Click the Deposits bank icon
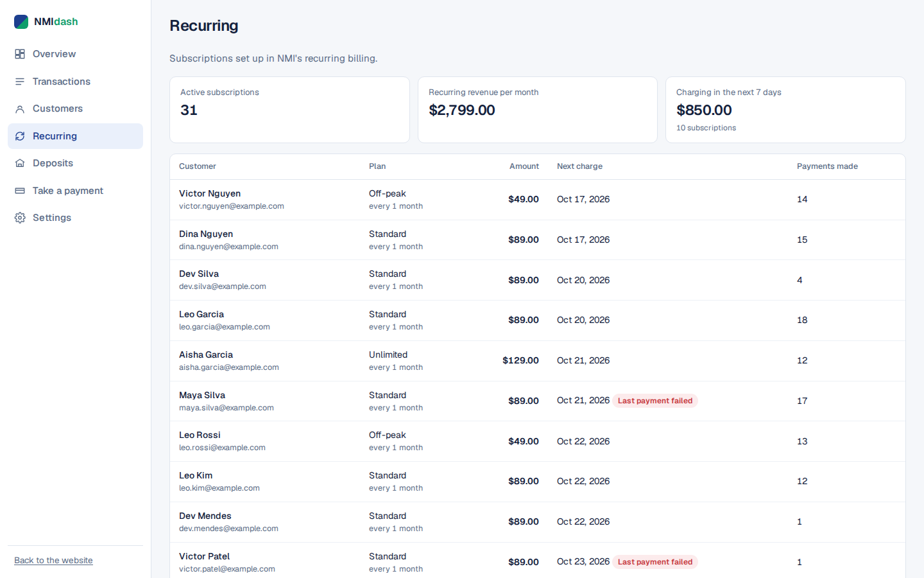Viewport: 924px width, 578px height. click(20, 163)
